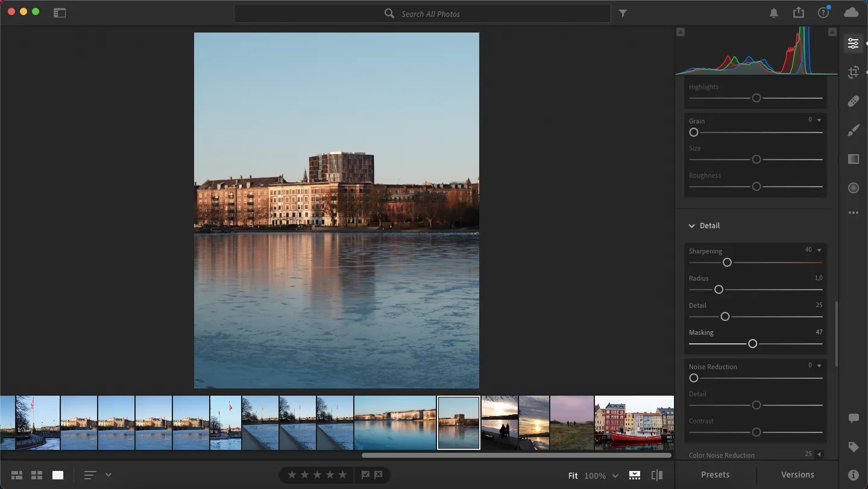This screenshot has height=489, width=868.
Task: Toggle the filmstrip visibility control
Action: [634, 475]
